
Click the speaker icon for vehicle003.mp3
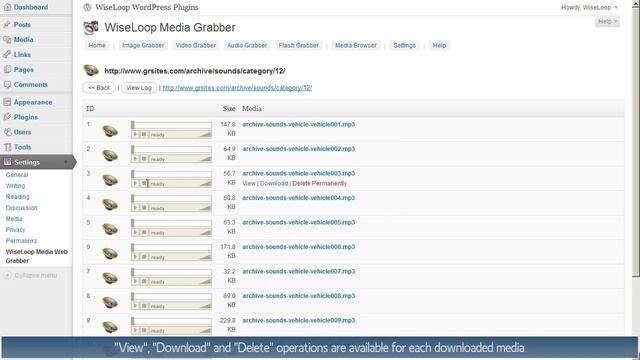(x=110, y=180)
